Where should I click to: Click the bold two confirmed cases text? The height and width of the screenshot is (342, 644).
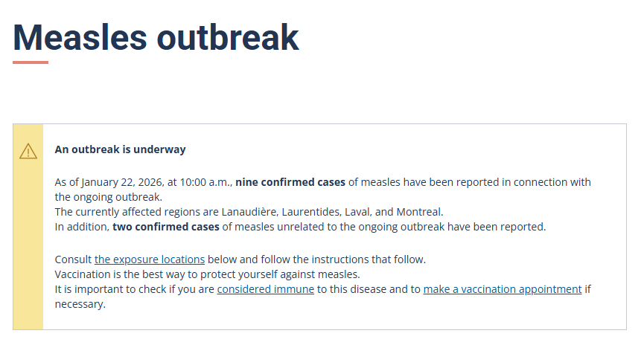click(166, 227)
